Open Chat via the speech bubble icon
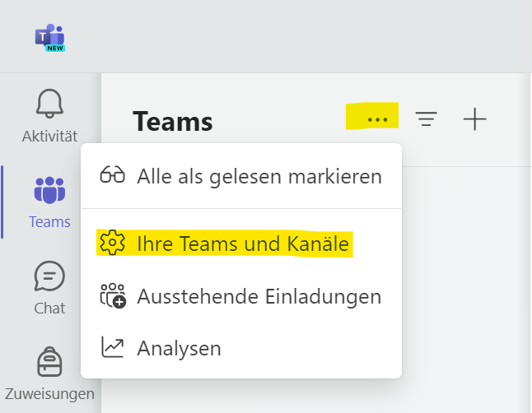The width and height of the screenshot is (532, 413). 49,277
